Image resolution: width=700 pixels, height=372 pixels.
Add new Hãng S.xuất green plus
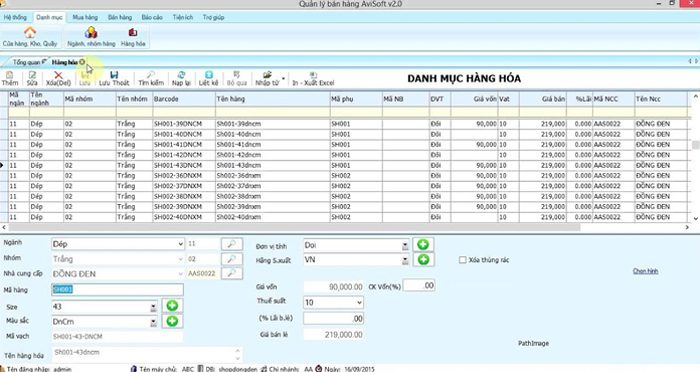(x=423, y=259)
